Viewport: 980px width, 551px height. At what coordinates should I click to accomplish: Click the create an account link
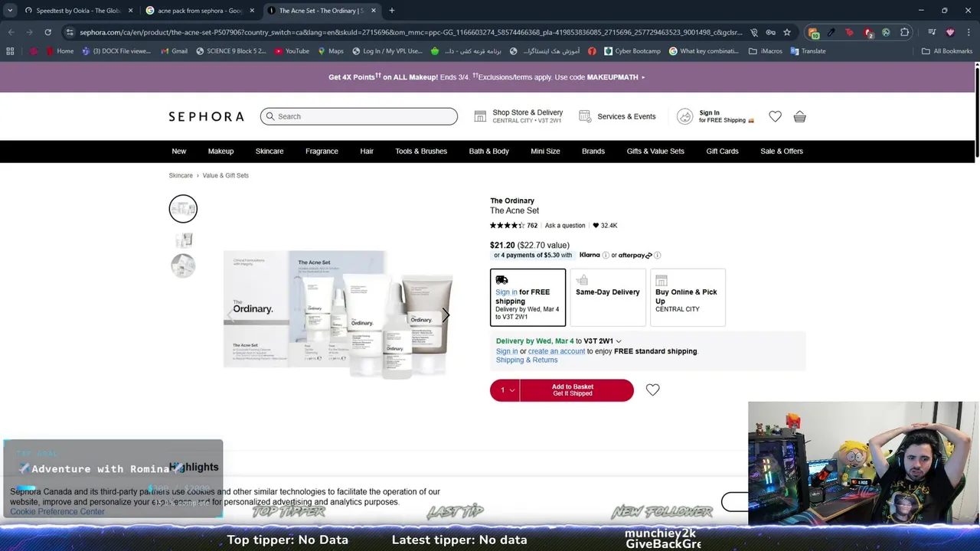pyautogui.click(x=557, y=351)
